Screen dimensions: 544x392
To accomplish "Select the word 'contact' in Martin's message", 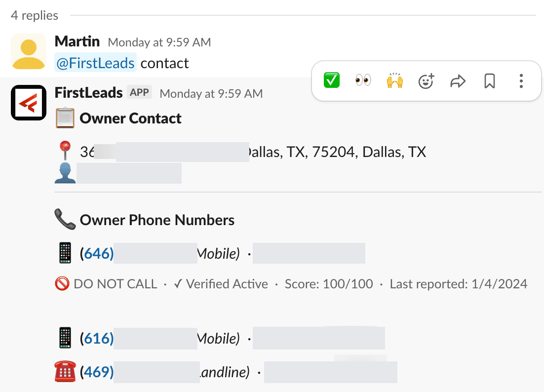I will click(x=164, y=63).
